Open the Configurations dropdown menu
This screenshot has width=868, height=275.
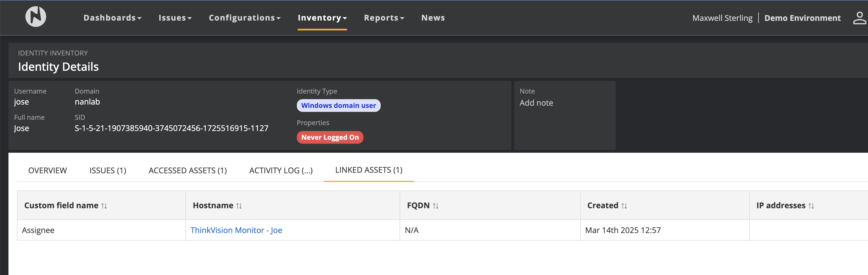[x=244, y=18]
